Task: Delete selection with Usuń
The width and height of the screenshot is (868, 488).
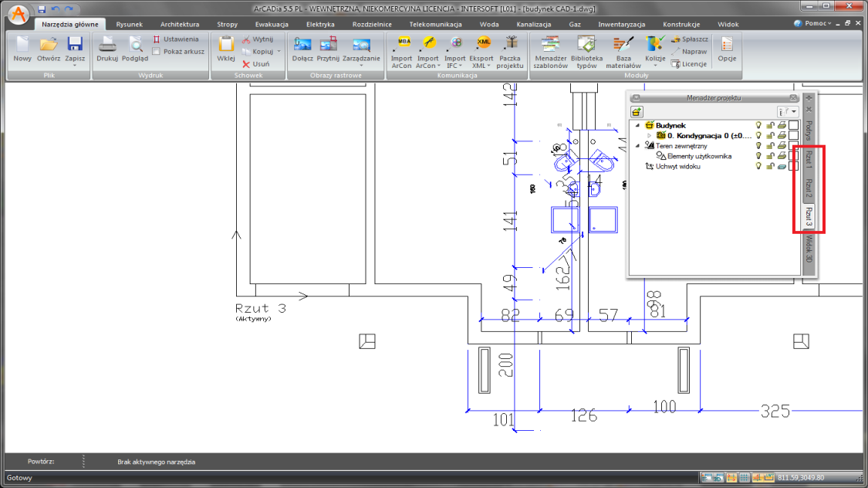Action: point(255,63)
